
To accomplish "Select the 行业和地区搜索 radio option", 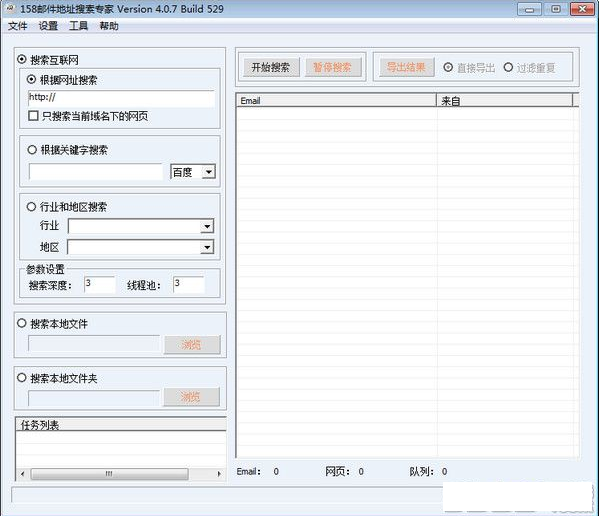I will tap(33, 207).
